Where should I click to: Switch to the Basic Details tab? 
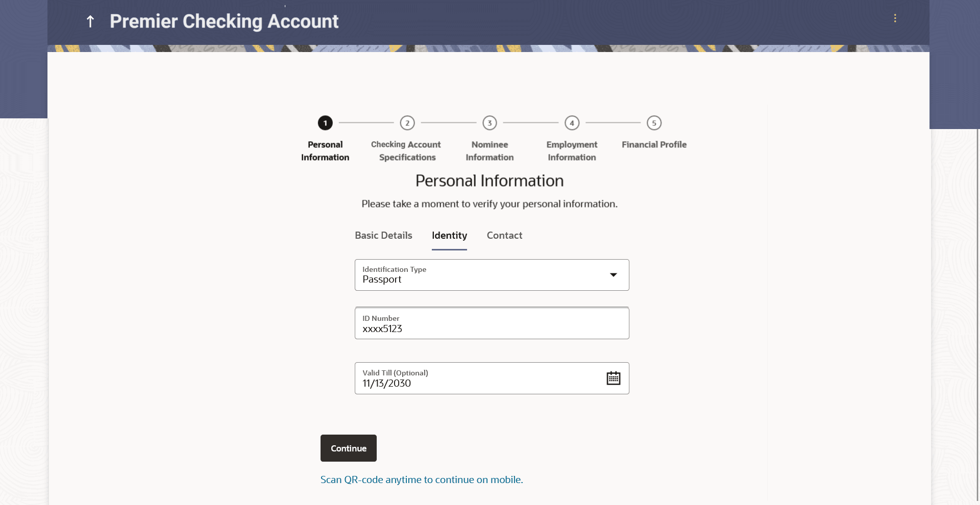coord(383,236)
